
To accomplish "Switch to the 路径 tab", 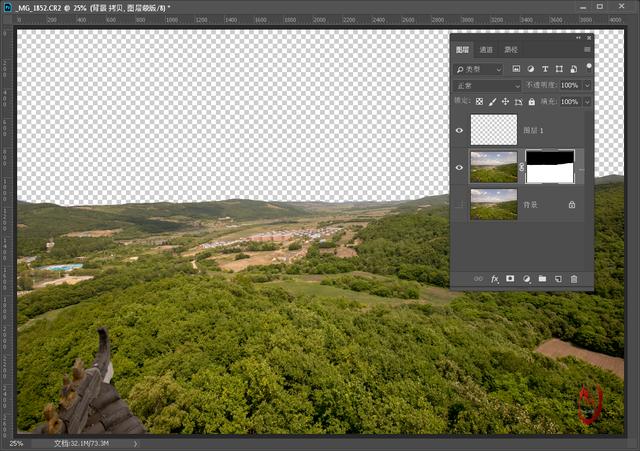I will (511, 49).
